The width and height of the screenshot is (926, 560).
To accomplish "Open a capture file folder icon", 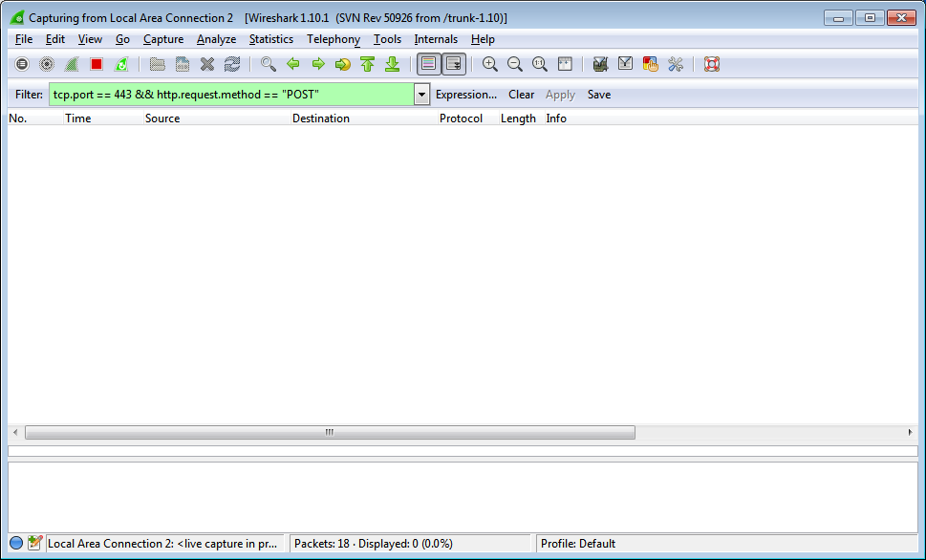I will (x=157, y=64).
